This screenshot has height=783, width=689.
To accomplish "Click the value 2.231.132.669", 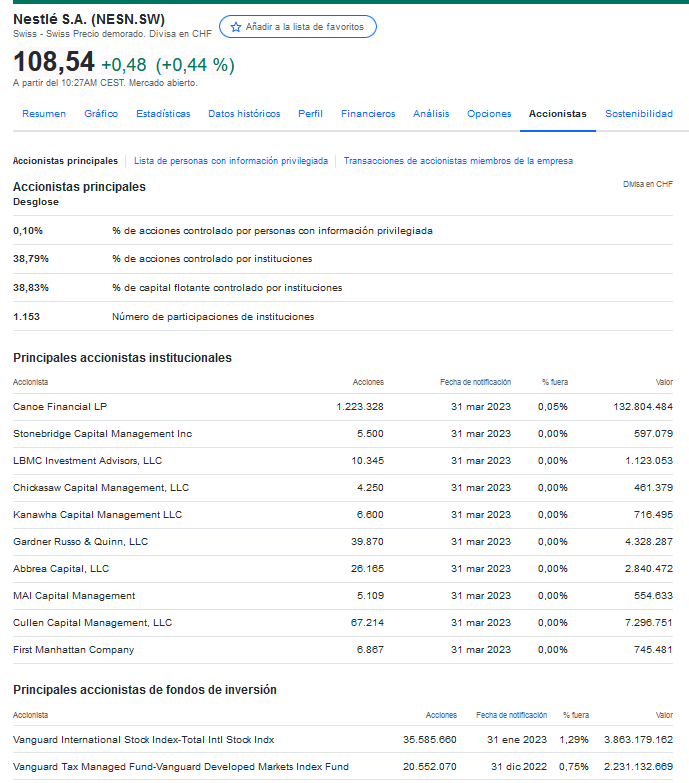I will (x=639, y=766).
